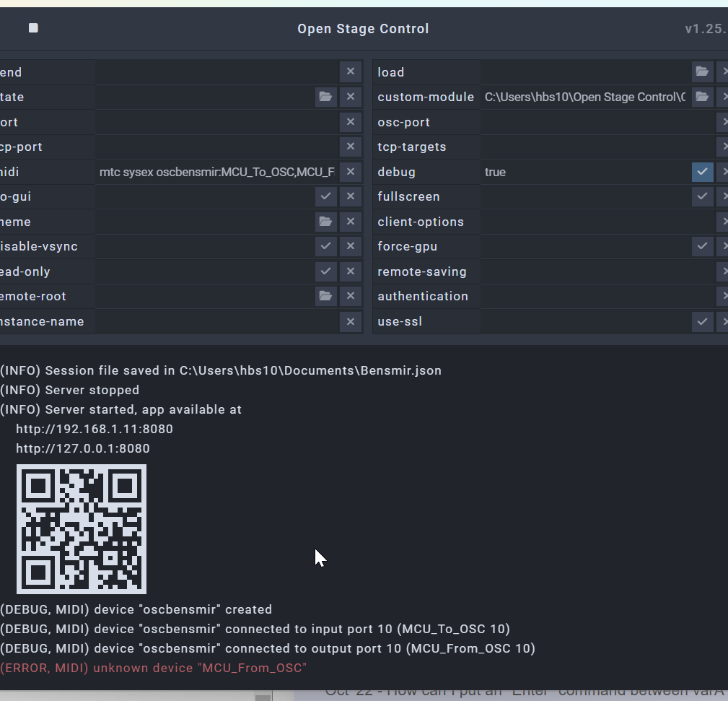
Task: Click the remote-saving option label
Action: click(421, 271)
